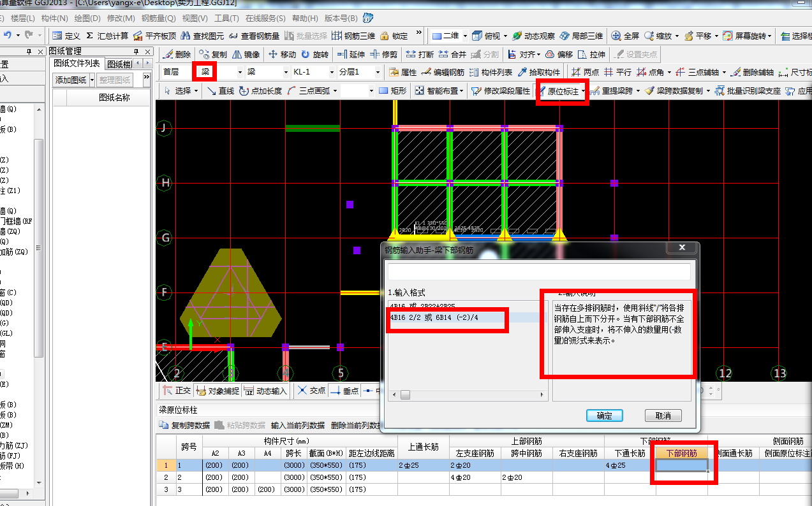
Task: Toggle 垂点 perpendicular snap
Action: [344, 390]
